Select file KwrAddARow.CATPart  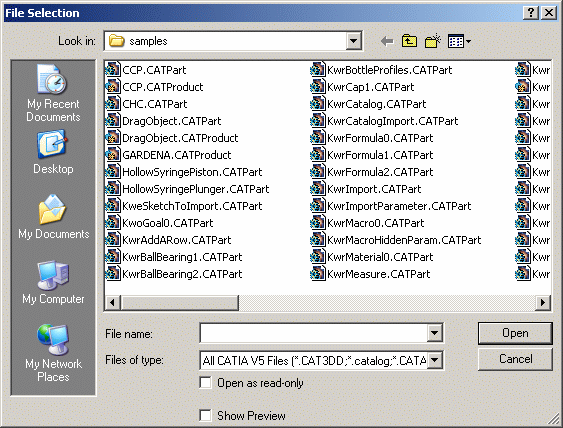pyautogui.click(x=169, y=240)
